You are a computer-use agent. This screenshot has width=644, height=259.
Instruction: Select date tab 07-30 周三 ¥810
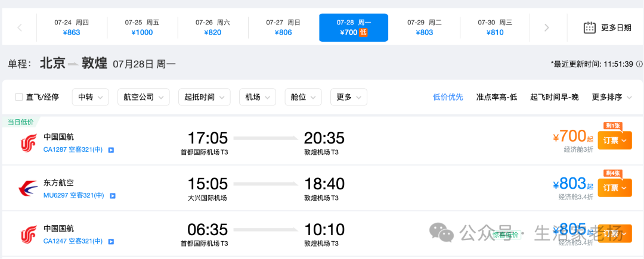tap(495, 28)
